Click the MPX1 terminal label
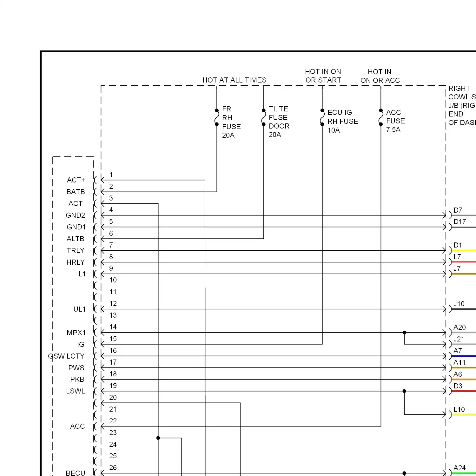Screen dimensions: 476x476 click(x=76, y=333)
